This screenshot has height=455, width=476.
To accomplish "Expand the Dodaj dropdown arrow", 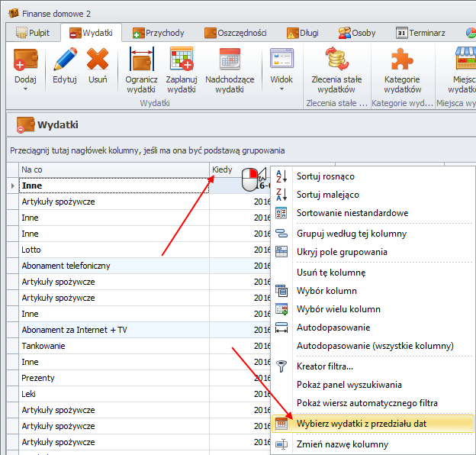I will coord(25,89).
